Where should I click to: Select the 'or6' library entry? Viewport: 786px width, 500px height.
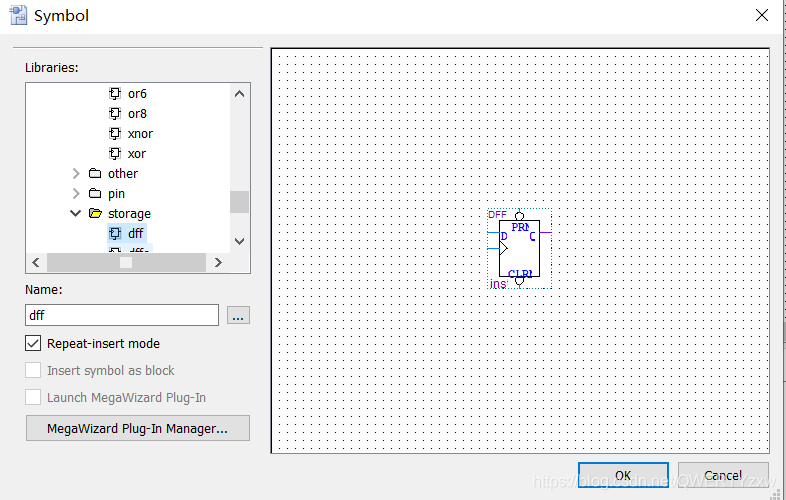click(137, 94)
